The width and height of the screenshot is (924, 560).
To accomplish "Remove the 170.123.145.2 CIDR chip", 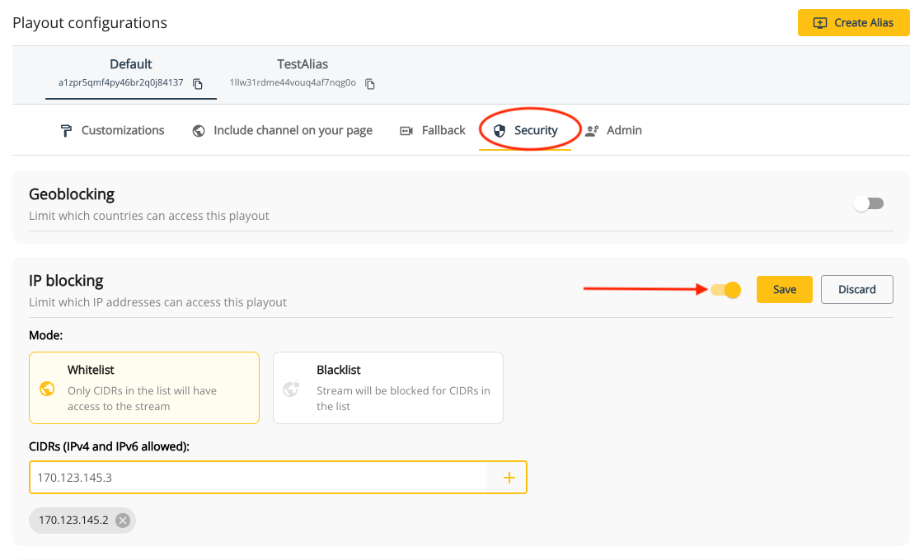I will point(122,520).
